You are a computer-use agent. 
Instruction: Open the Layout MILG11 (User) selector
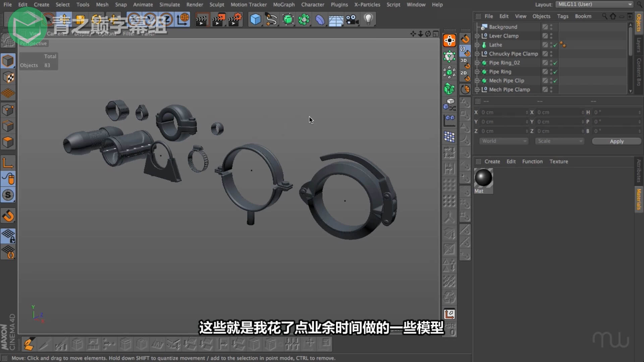594,4
